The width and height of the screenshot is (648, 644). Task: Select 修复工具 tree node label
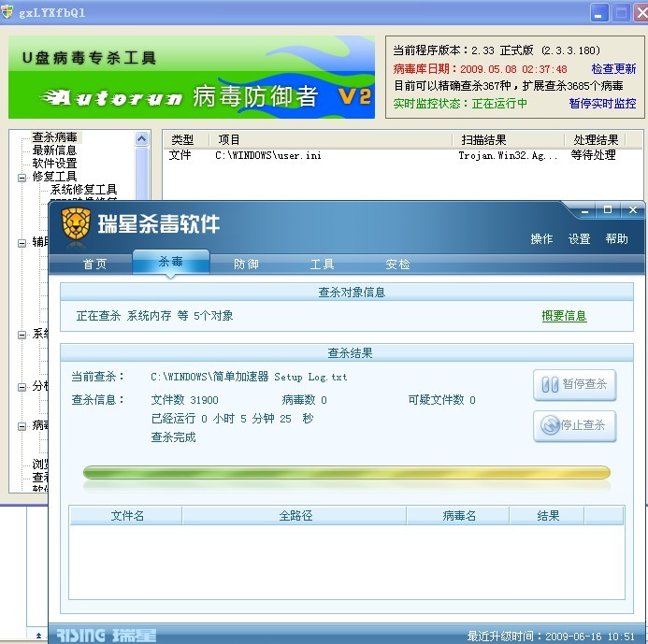[54, 177]
